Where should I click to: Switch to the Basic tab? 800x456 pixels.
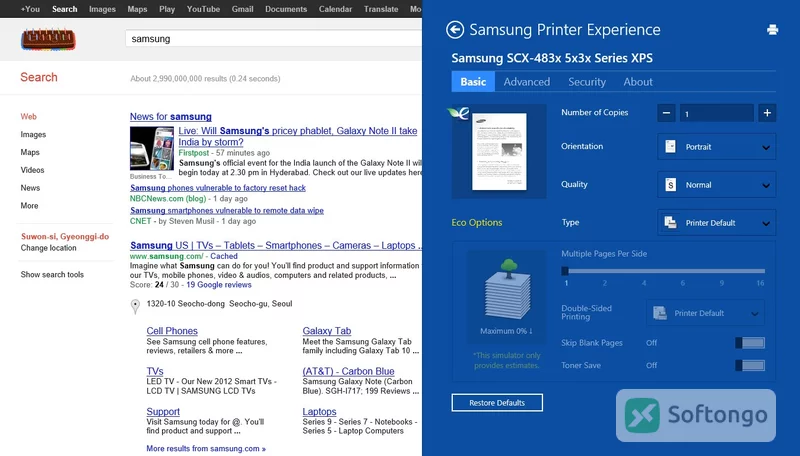(473, 82)
